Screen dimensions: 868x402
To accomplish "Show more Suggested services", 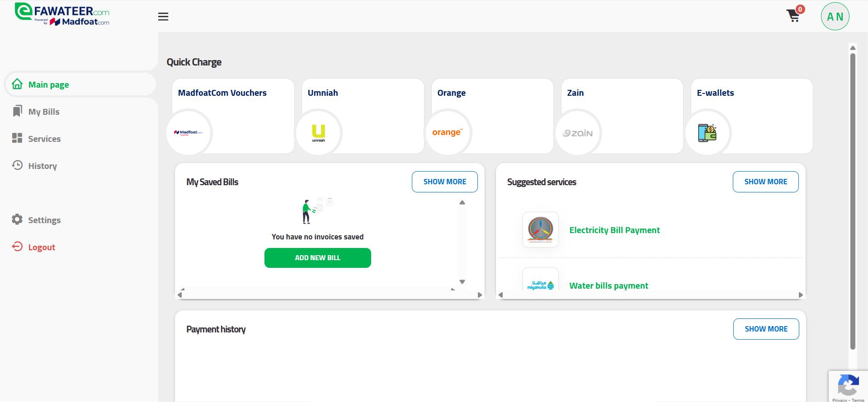I will [765, 182].
